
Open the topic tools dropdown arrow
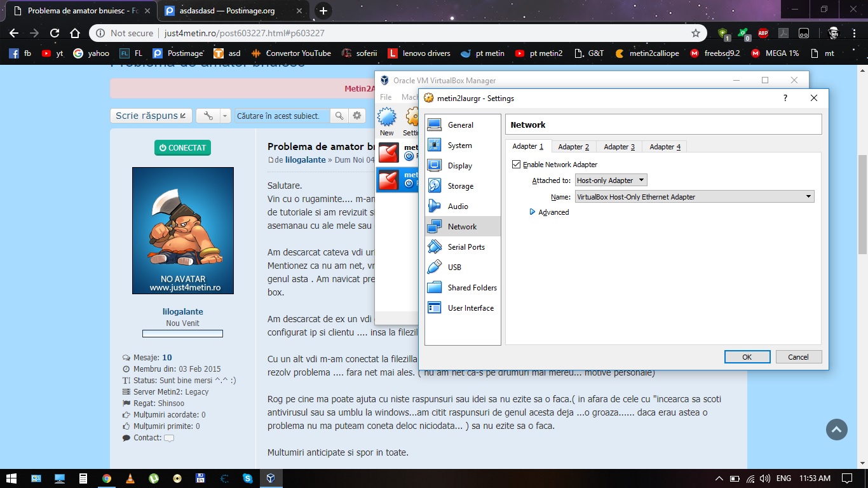[225, 116]
